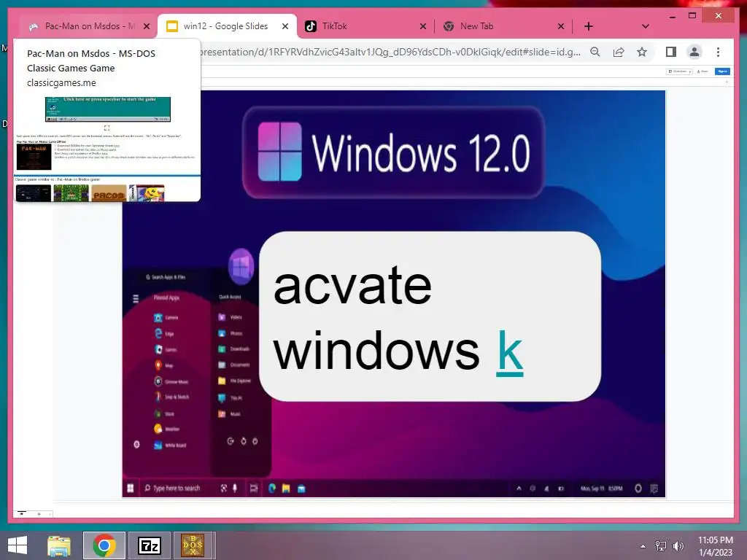Close the Pac-Man on Msdos tab
Image resolution: width=747 pixels, height=560 pixels.
(x=147, y=26)
